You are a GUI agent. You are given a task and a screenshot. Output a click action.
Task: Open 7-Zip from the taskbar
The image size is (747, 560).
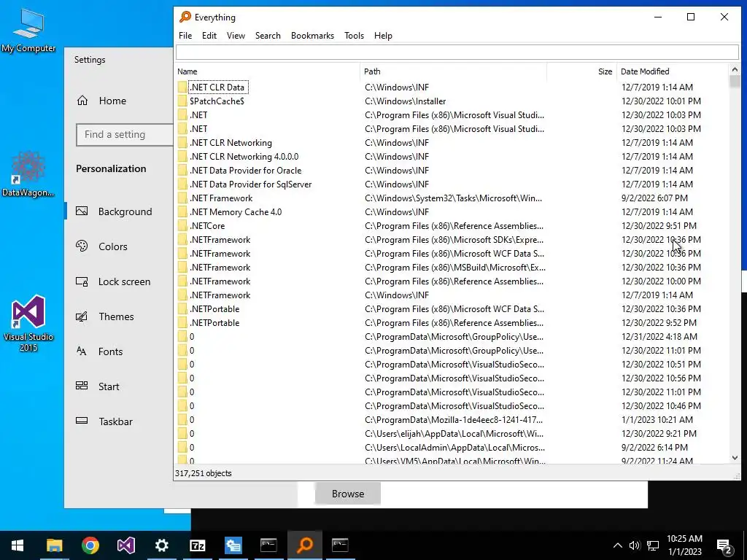pyautogui.click(x=197, y=545)
